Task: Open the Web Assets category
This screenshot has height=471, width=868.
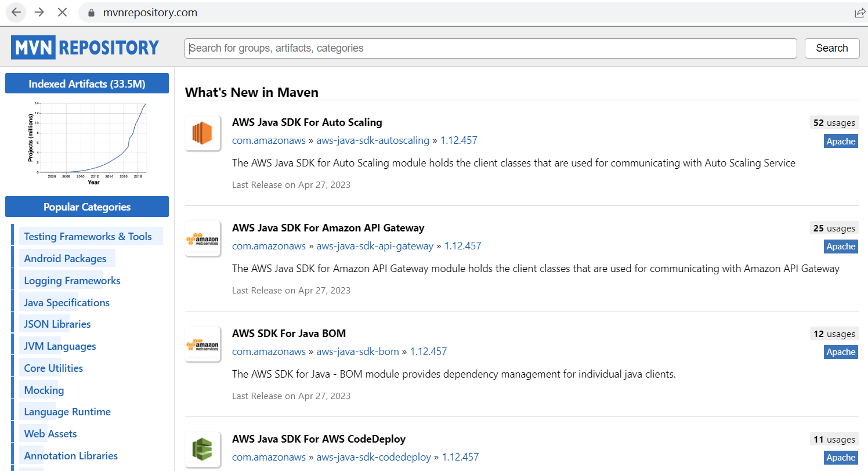Action: pyautogui.click(x=50, y=433)
